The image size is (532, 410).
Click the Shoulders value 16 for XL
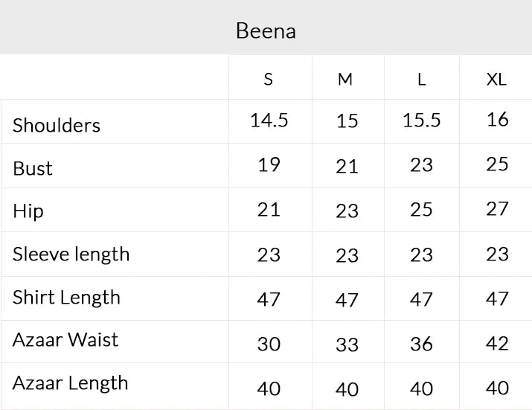click(x=497, y=120)
